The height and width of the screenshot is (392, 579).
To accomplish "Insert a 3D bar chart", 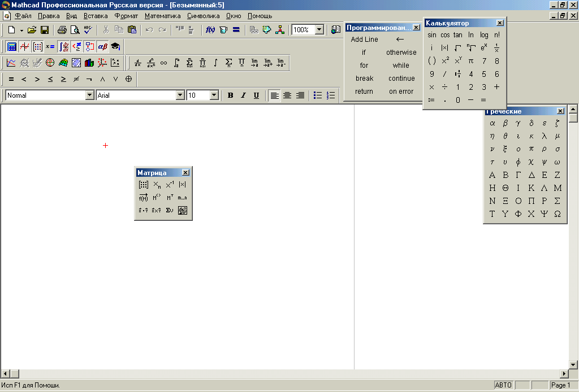I will click(x=89, y=63).
